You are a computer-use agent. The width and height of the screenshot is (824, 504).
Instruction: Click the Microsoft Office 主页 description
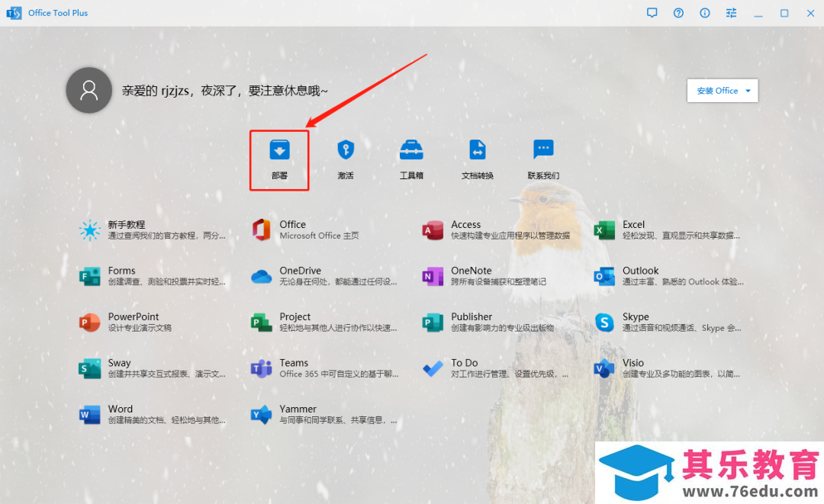click(x=319, y=236)
